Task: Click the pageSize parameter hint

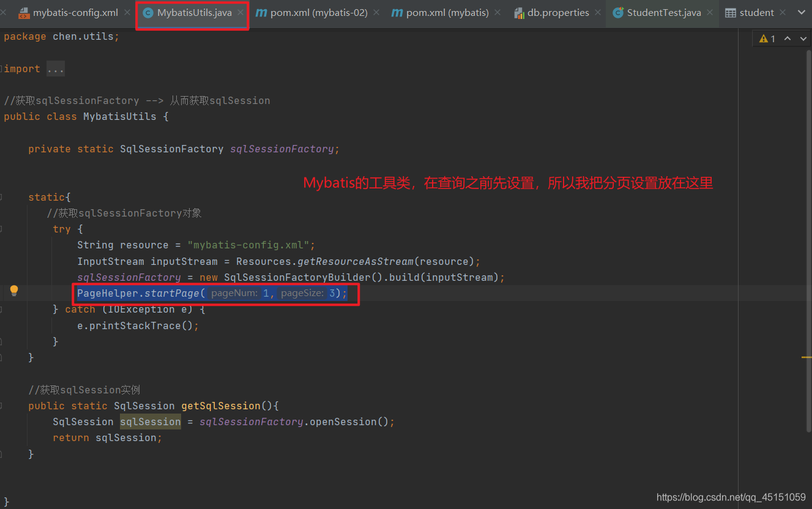Action: pos(302,294)
